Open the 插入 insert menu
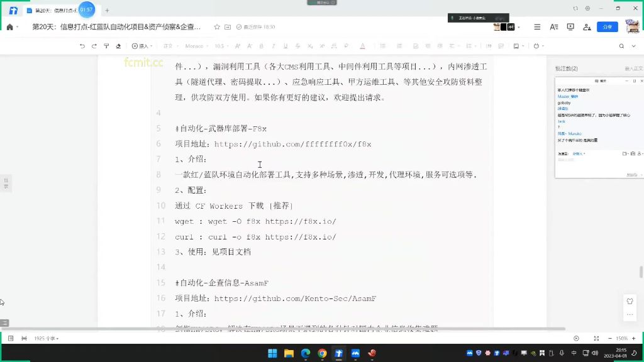The image size is (644, 362). 142,46
